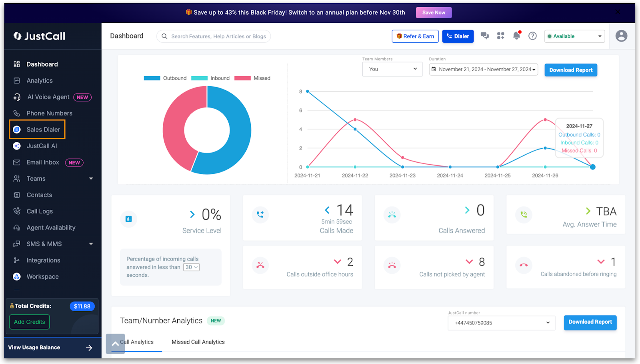
Task: Click the Email Inbox envelope icon
Action: 17,162
